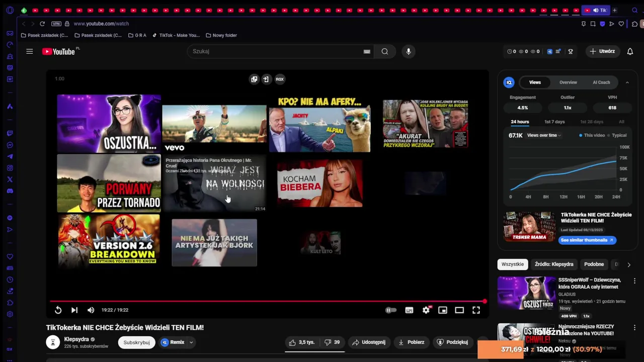Click See similar thumbnails link
The width and height of the screenshot is (644, 362).
point(587,240)
